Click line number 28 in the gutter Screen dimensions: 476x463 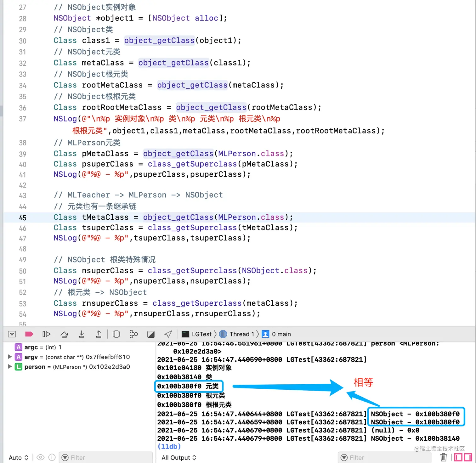[x=23, y=19]
